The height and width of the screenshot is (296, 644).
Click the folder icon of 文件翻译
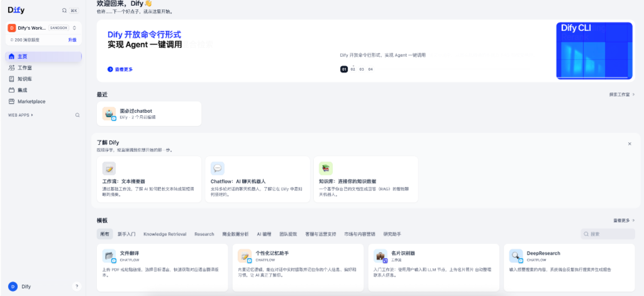tap(109, 256)
